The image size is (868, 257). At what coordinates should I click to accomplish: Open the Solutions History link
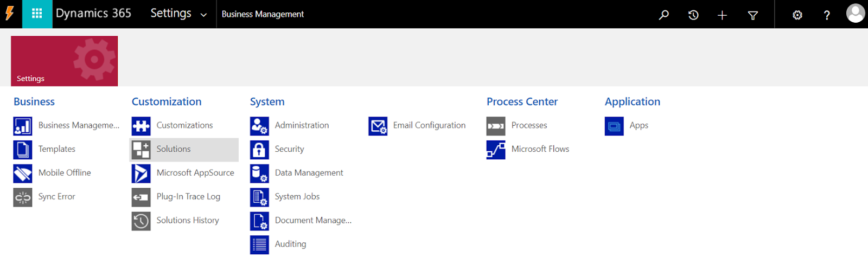(188, 220)
